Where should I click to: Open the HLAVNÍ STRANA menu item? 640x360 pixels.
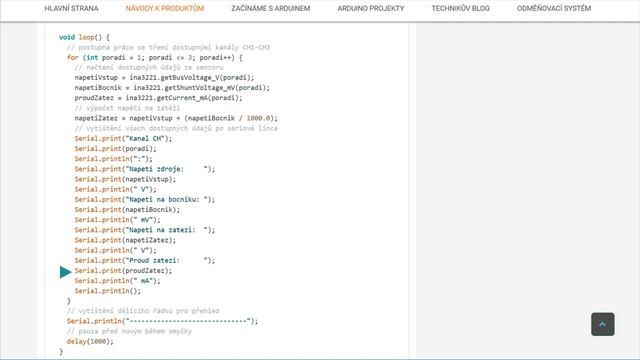click(x=71, y=8)
